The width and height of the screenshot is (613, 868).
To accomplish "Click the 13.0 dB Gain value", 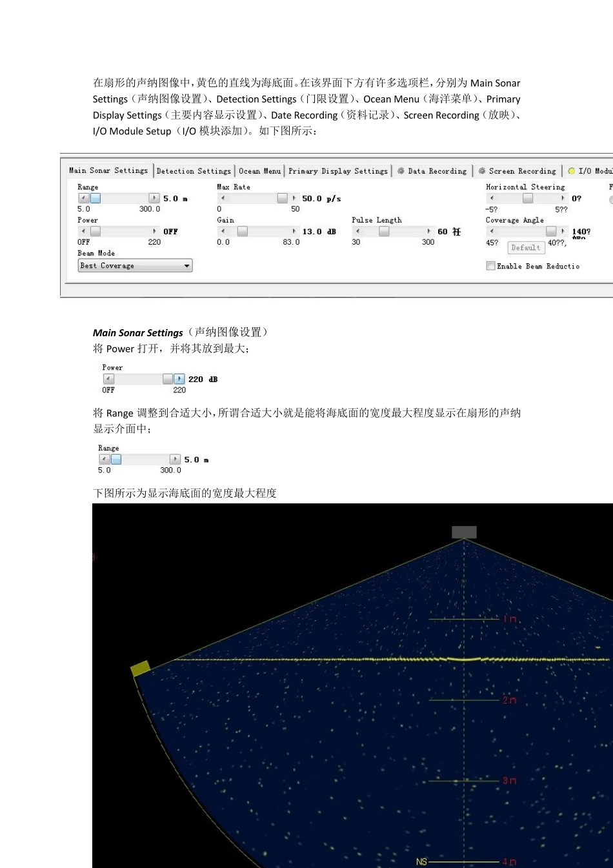I will point(319,232).
